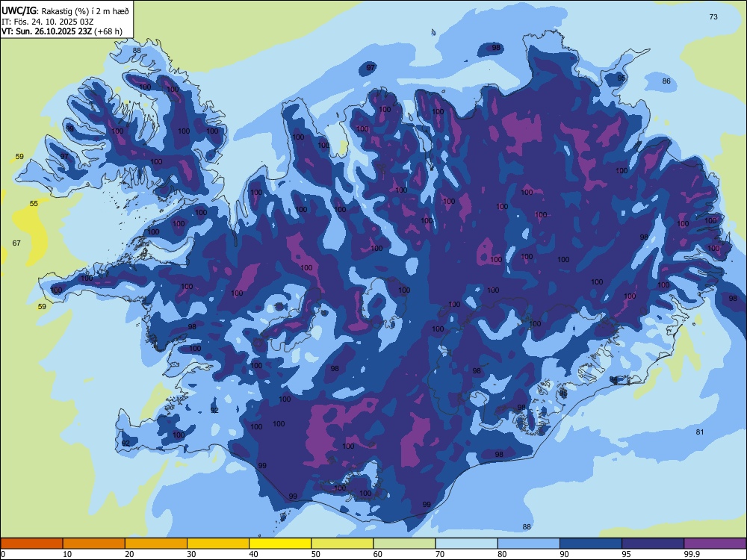Screen dimensions: 747x560
Task: Click the legend tick label 99.9
Action: pos(692,554)
